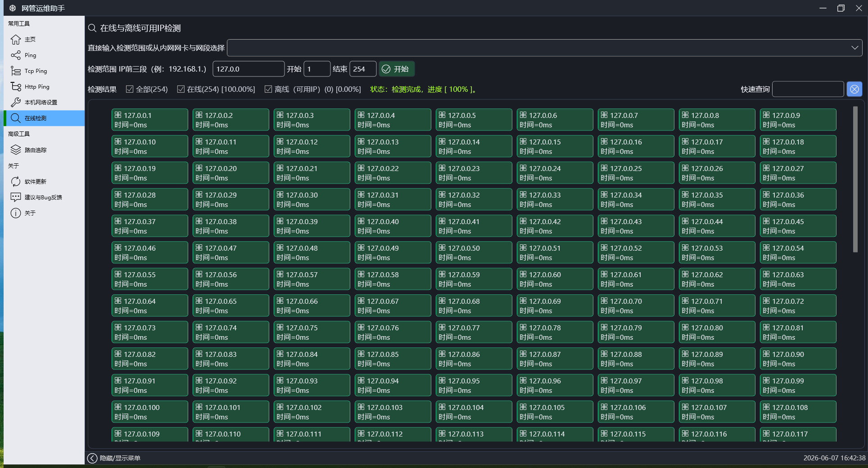Screen dimensions: 868x468
Task: Click the 快速查询 search field
Action: pos(808,89)
